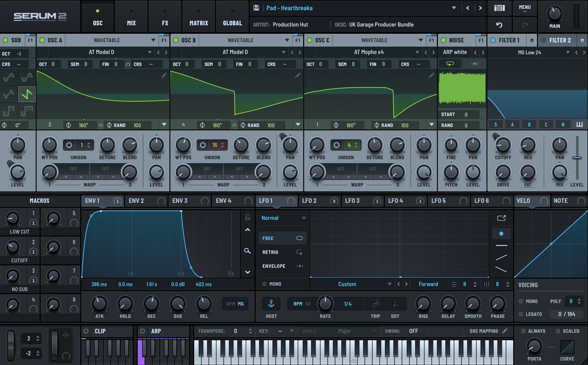Select the ENV 2 tab
588x365 pixels.
(146, 201)
